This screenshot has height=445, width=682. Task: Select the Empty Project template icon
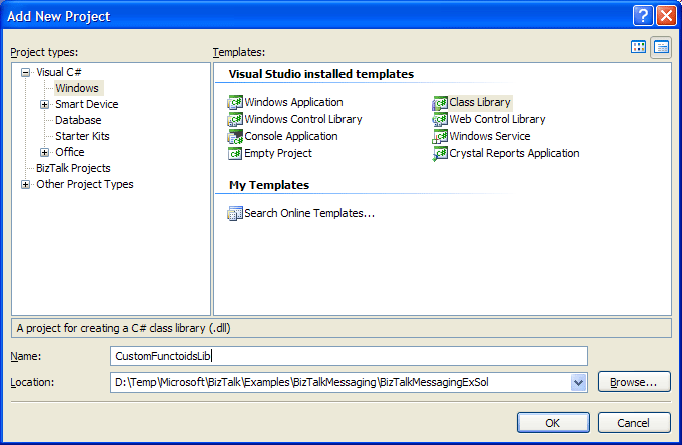click(x=236, y=153)
